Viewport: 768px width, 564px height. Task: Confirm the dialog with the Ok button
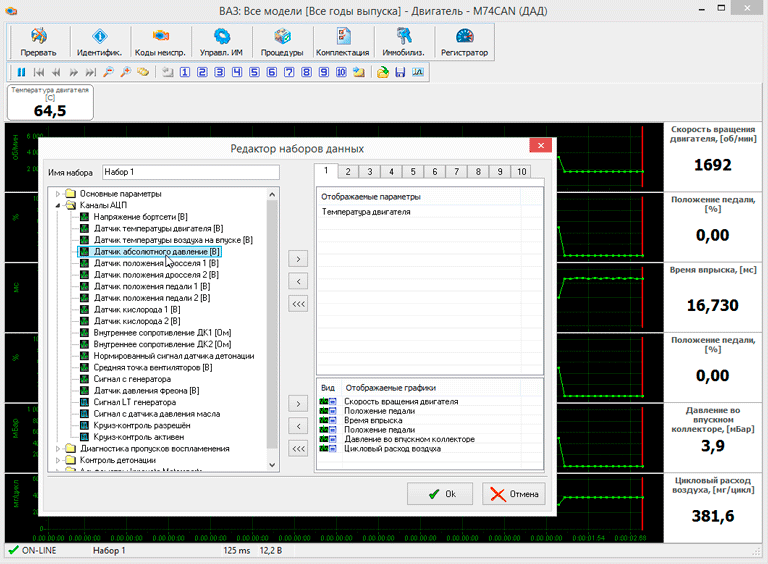[x=440, y=494]
